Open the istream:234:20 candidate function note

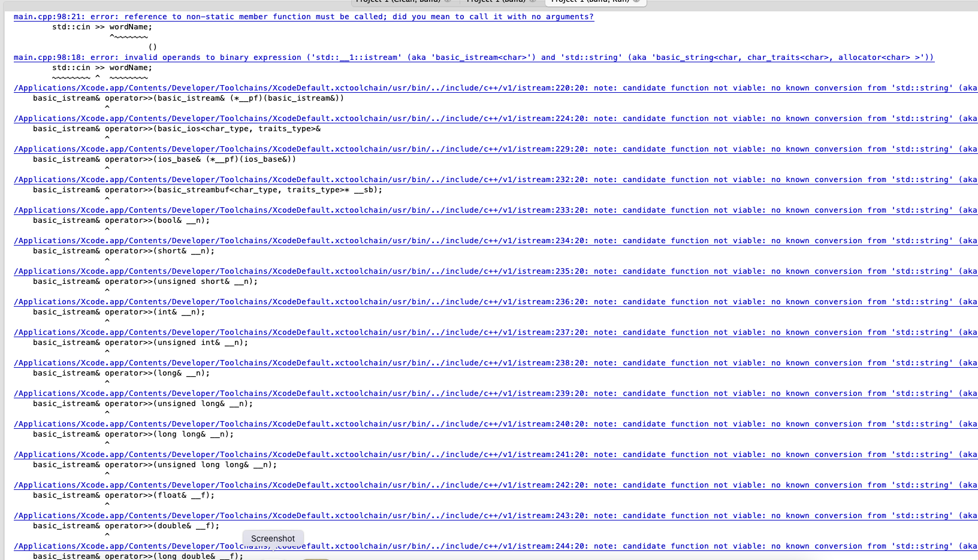[x=496, y=241]
